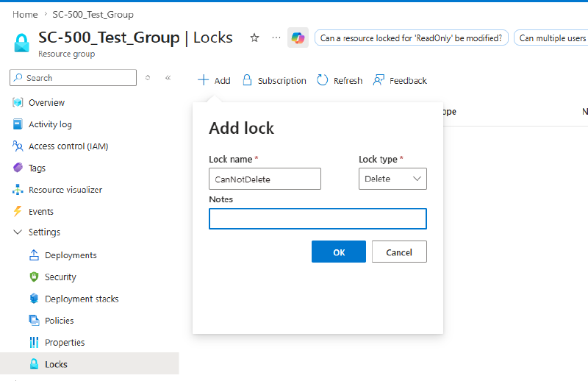Viewport: 588px width, 381px height.
Task: Open the Policies settings page
Action: coord(60,320)
